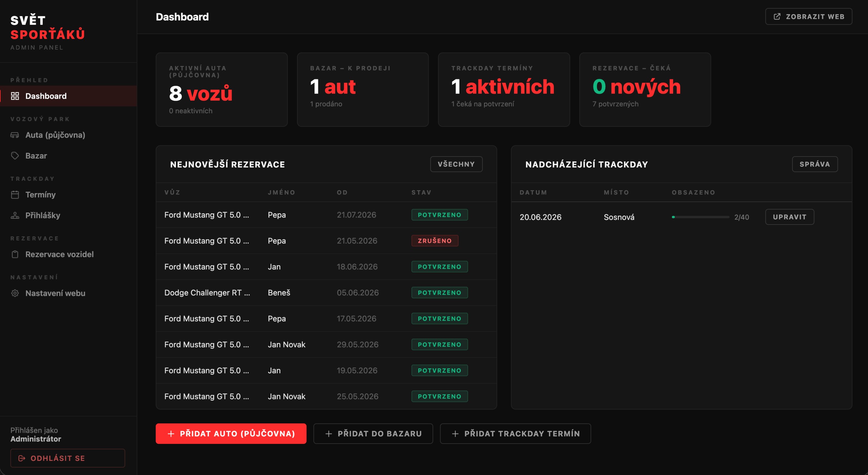The width and height of the screenshot is (868, 475).
Task: Click the tag icon beside Bazar
Action: pos(15,156)
